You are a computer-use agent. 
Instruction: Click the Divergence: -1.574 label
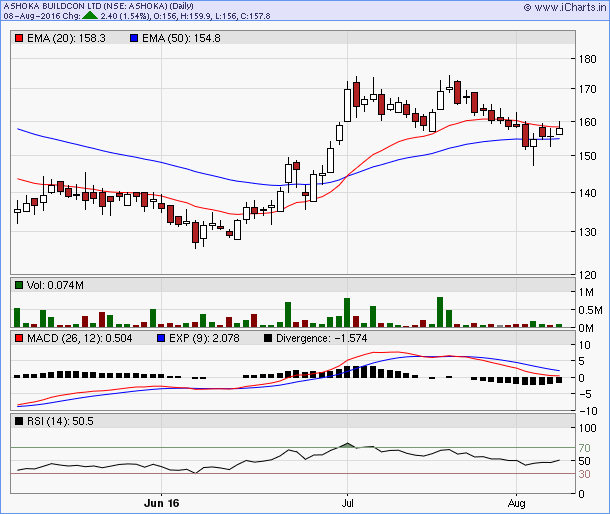[322, 338]
